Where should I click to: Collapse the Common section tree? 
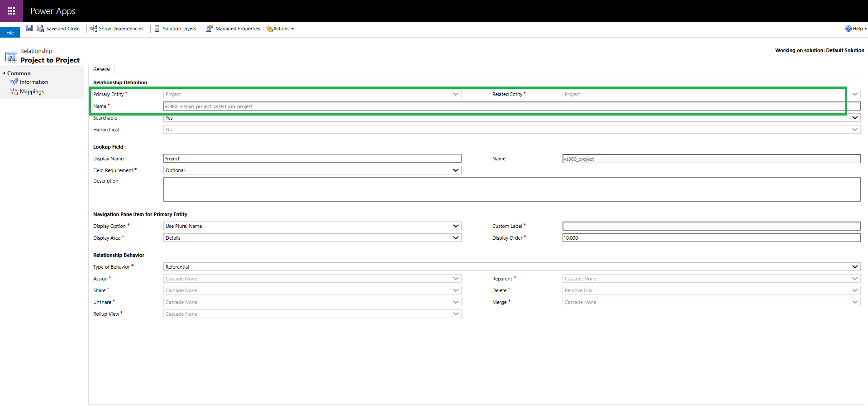[x=4, y=73]
